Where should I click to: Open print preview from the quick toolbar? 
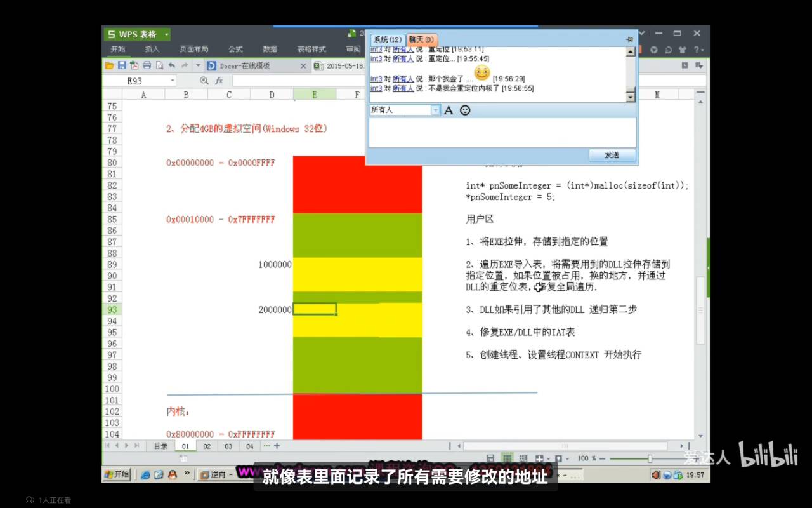pos(160,65)
